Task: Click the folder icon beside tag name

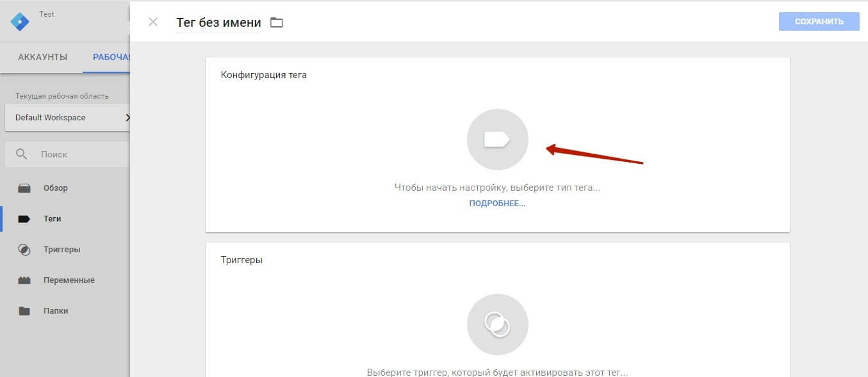Action: 276,22
